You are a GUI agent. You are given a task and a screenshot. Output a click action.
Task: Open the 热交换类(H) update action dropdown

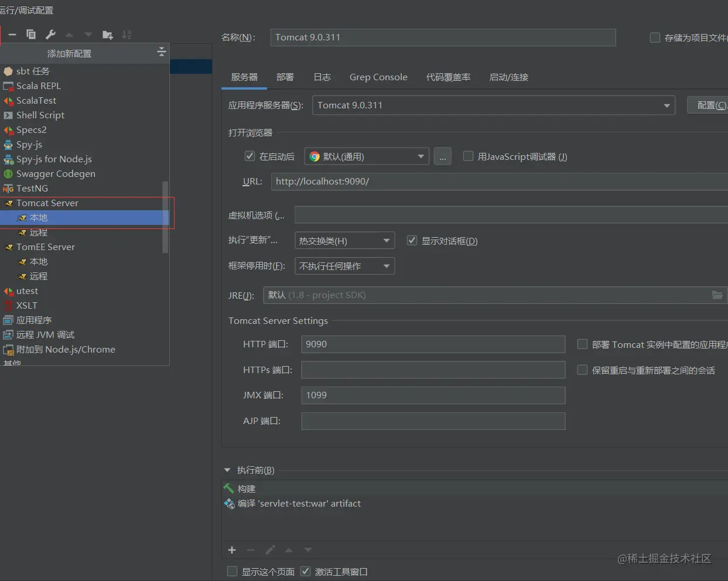tap(344, 241)
